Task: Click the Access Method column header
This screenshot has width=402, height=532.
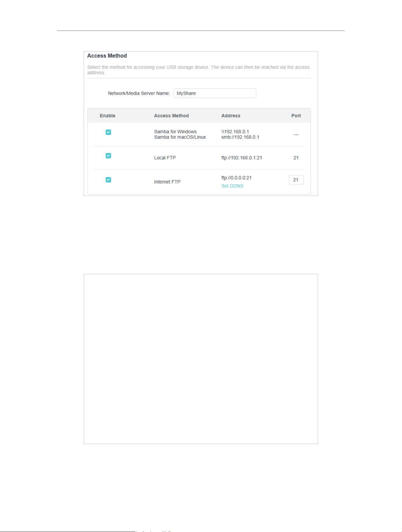Action: click(x=171, y=116)
